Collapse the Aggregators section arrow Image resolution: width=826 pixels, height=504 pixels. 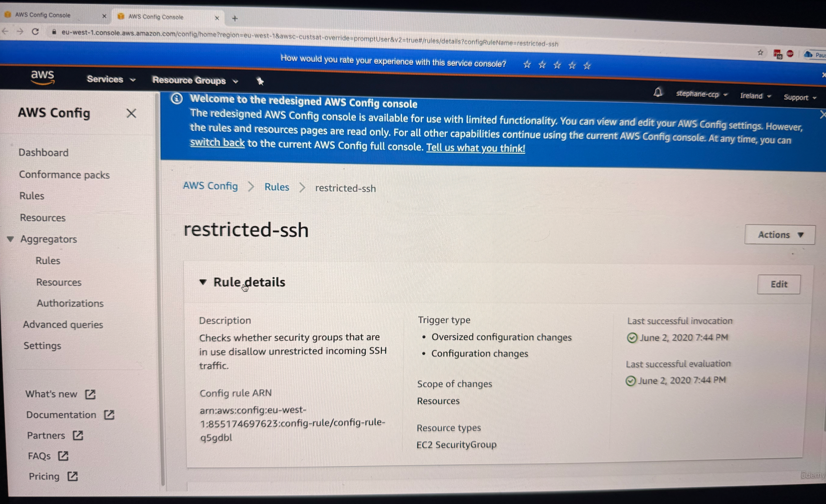point(10,239)
